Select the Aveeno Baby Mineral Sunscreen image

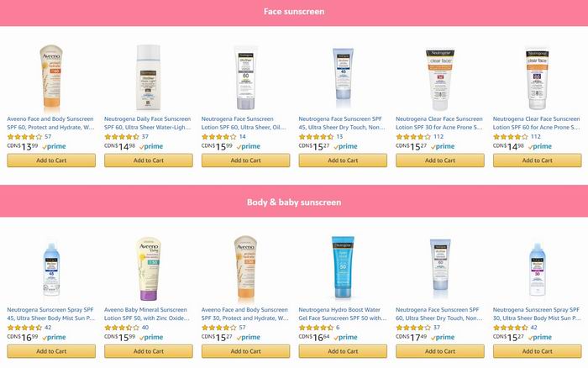(x=148, y=268)
